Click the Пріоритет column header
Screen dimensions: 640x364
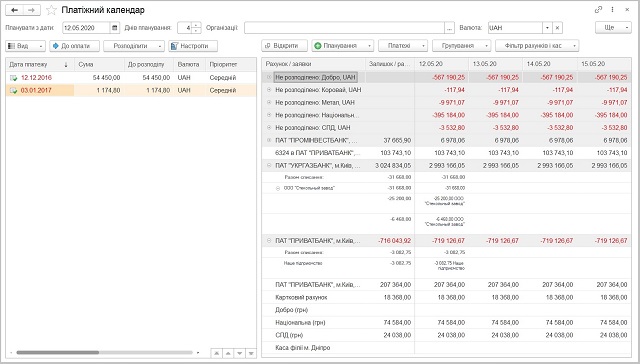tap(231, 64)
